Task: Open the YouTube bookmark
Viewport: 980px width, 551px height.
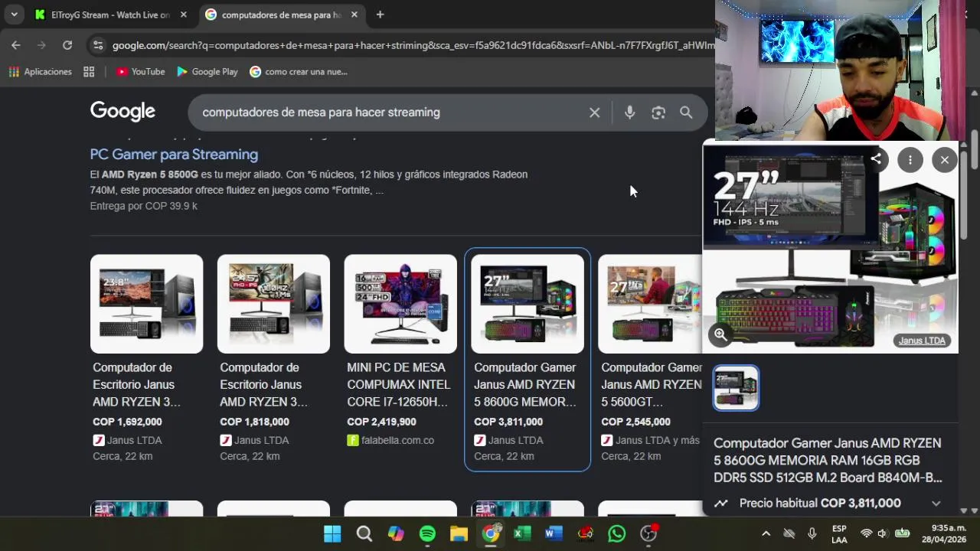Action: point(141,72)
